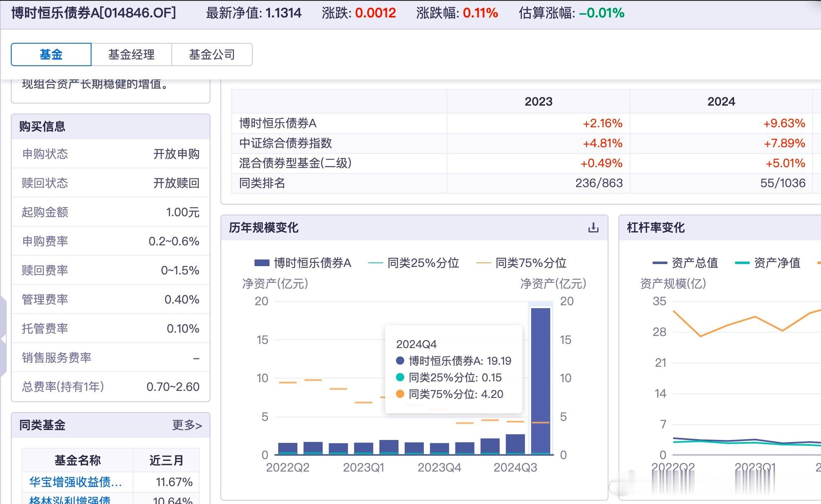Click 近三月 column header in 同类基金
Screen dimensions: 821x504
pyautogui.click(x=166, y=460)
